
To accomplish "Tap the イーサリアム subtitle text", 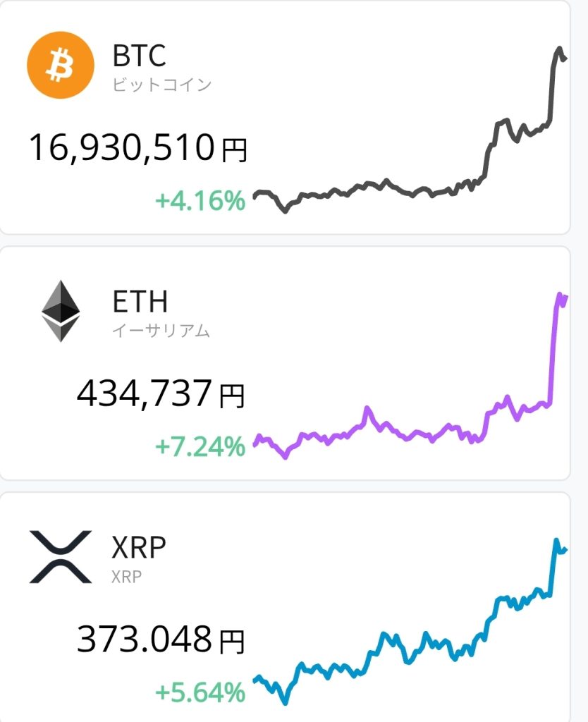I will 161,331.
